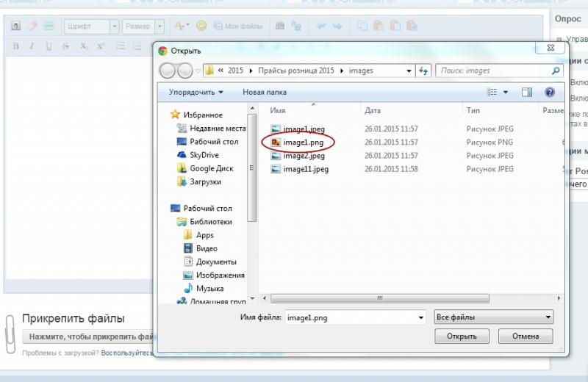Open the view mode dropdown arrow

coord(506,92)
